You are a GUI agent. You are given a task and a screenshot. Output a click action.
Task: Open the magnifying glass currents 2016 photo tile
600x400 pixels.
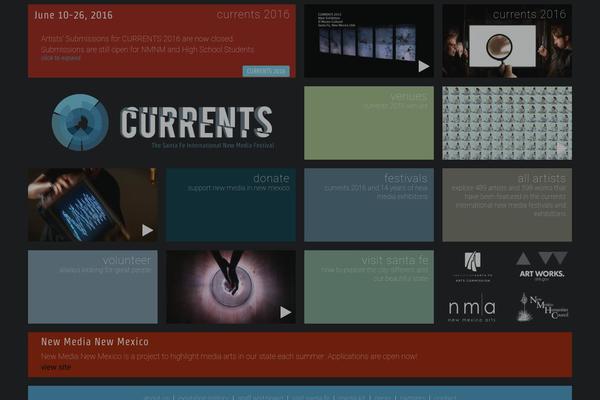click(507, 41)
